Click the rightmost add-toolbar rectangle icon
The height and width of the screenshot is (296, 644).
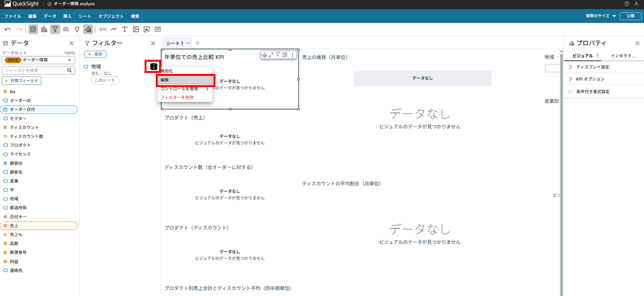158,29
